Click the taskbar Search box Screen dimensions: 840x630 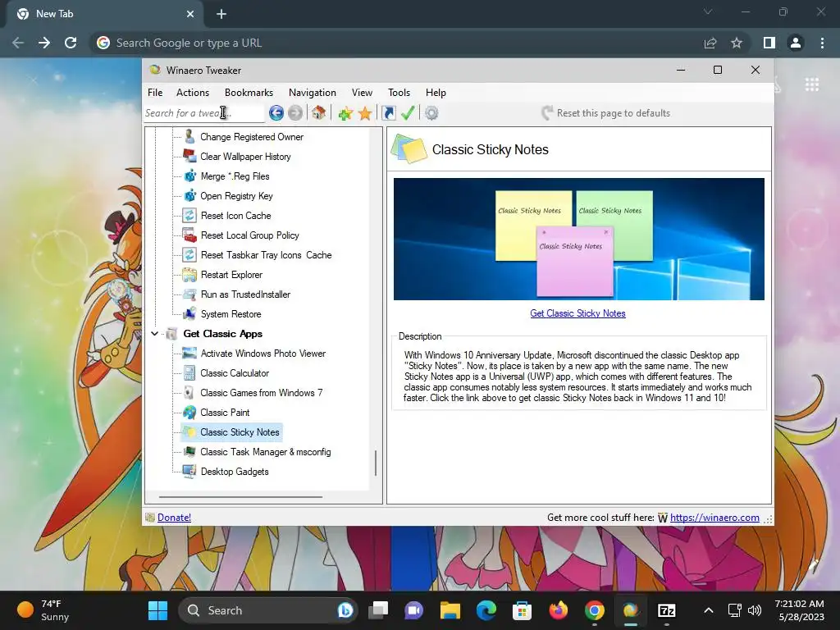268,610
